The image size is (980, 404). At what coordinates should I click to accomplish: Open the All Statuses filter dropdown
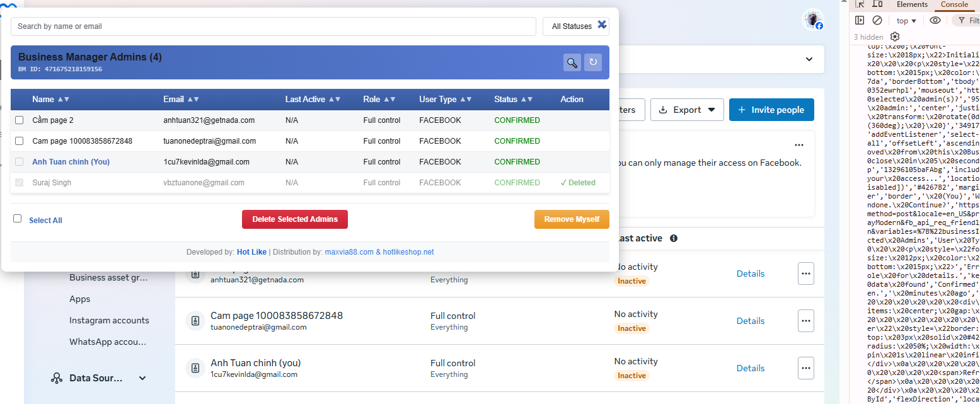pos(571,26)
